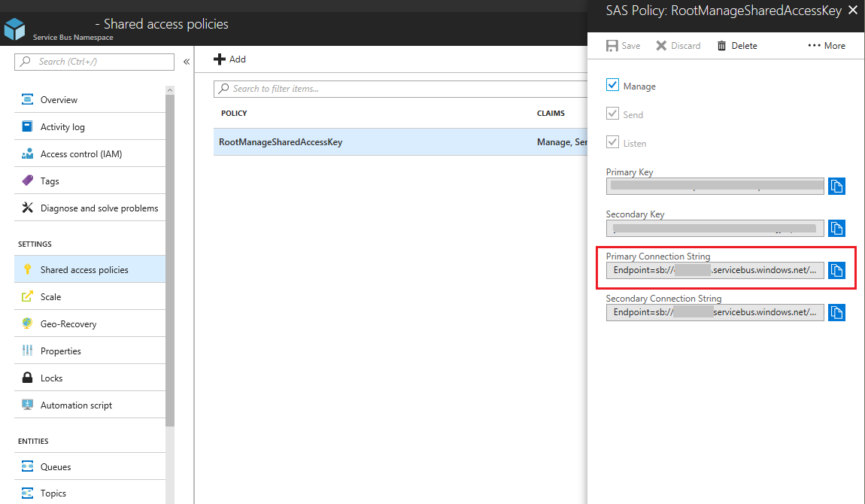Image resolution: width=865 pixels, height=504 pixels.
Task: Click the magnifier in sidebar search box
Action: pyautogui.click(x=26, y=61)
